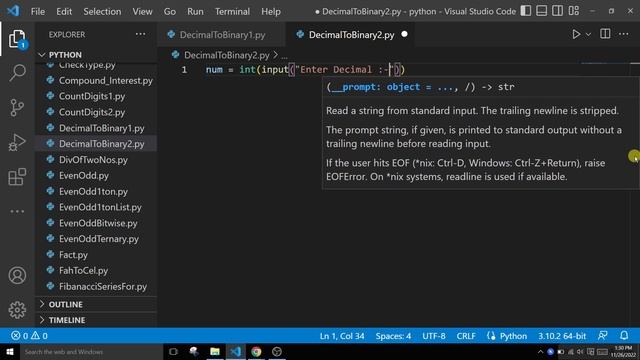Open EvenOdd1tonList.py in explorer

coord(100,207)
